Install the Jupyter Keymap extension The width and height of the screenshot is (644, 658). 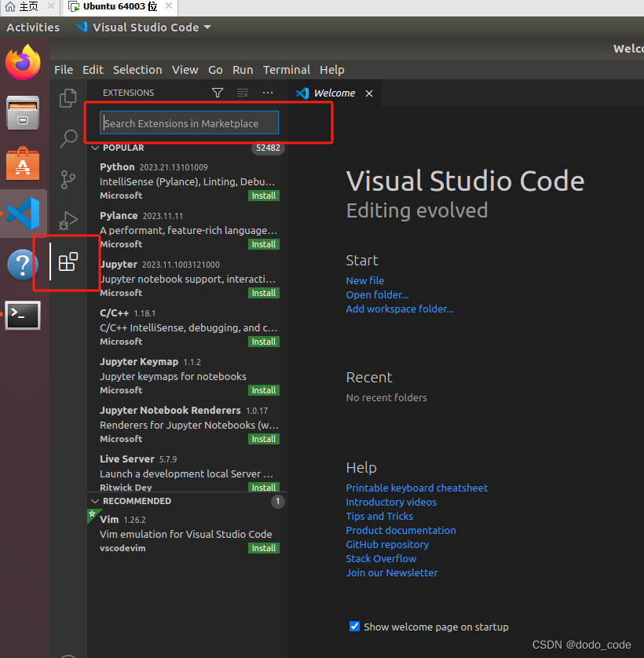click(264, 390)
